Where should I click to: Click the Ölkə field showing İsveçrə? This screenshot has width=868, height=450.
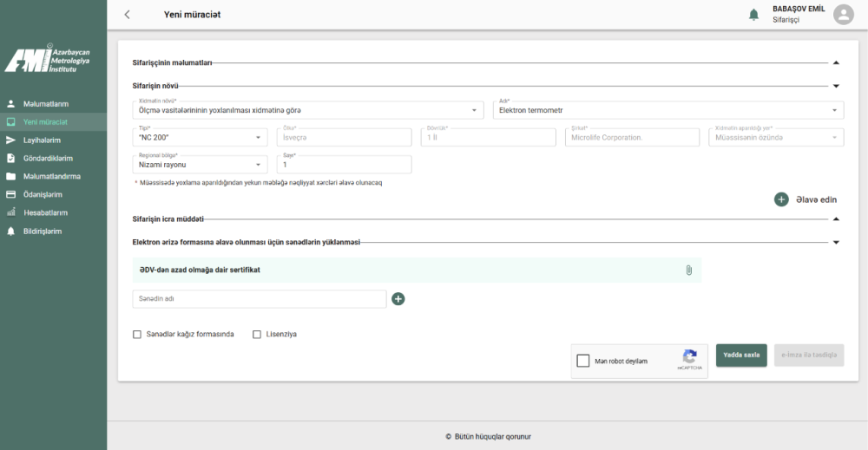[344, 137]
